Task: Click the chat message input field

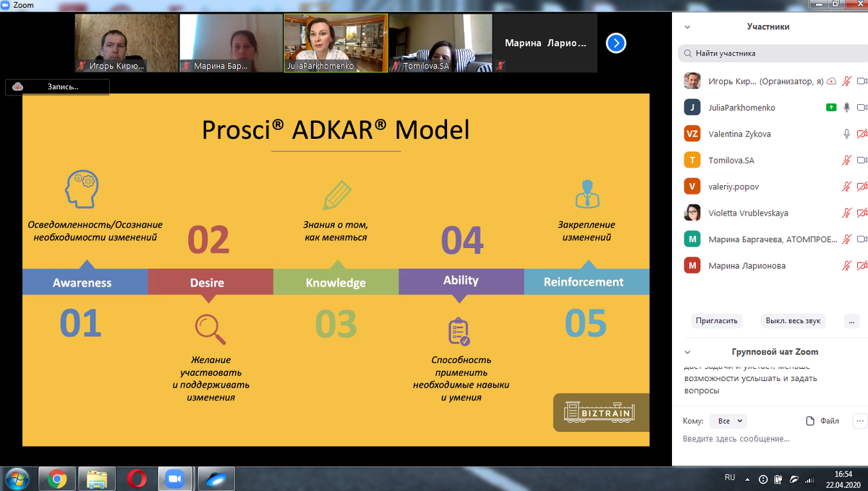Action: coord(770,439)
